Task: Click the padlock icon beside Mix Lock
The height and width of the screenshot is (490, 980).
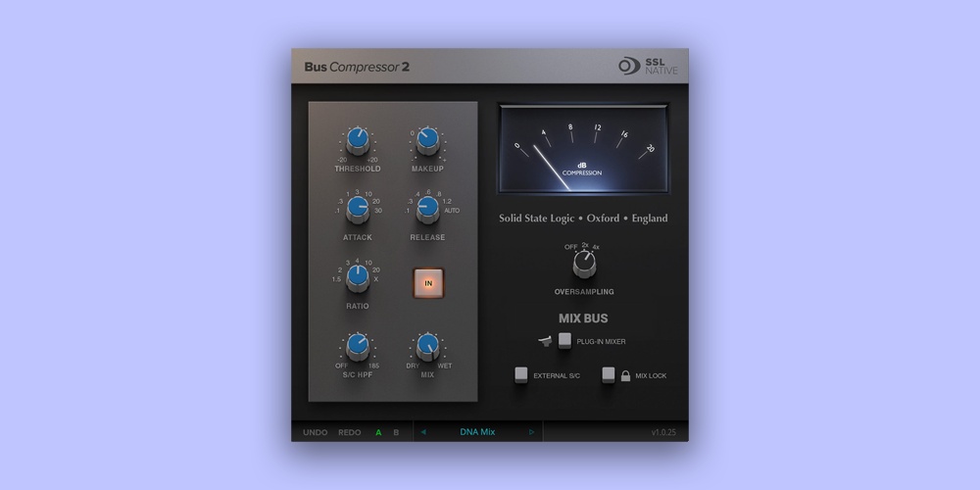Action: click(x=625, y=375)
